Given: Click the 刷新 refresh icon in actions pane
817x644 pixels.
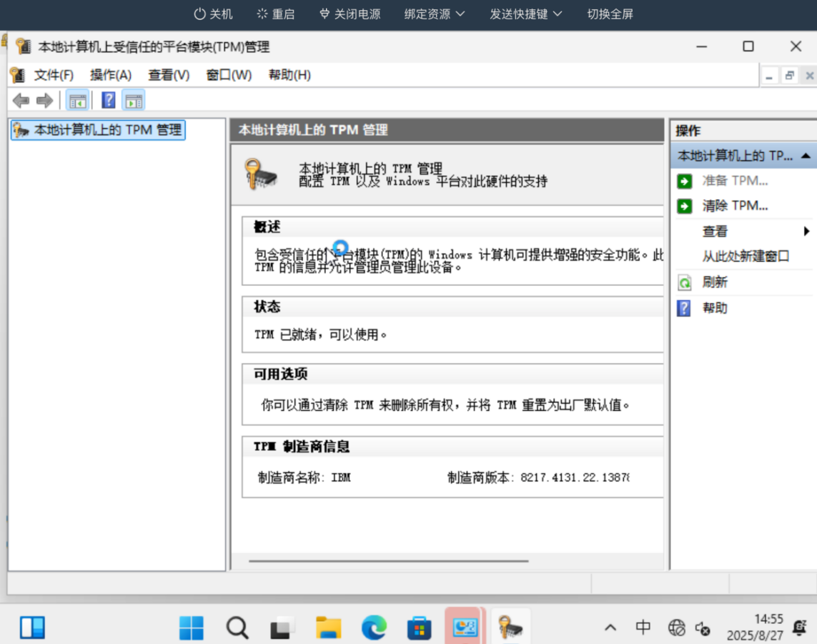Looking at the screenshot, I should click(x=685, y=282).
